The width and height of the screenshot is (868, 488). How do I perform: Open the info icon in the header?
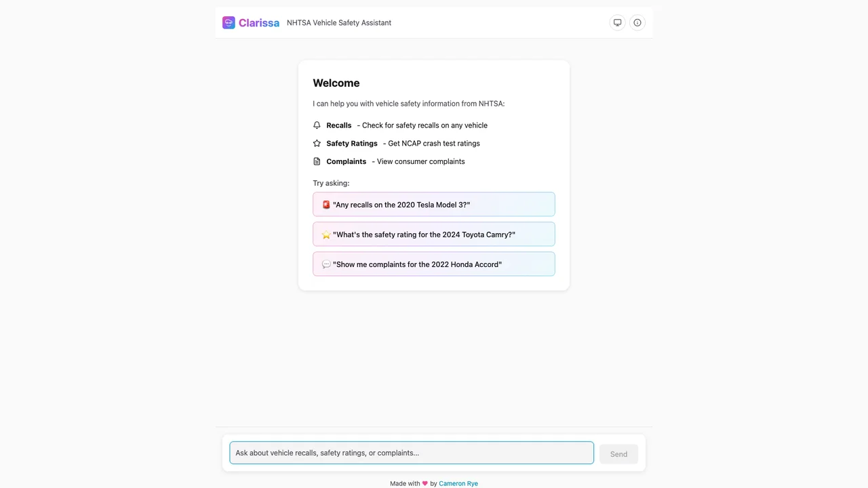637,22
